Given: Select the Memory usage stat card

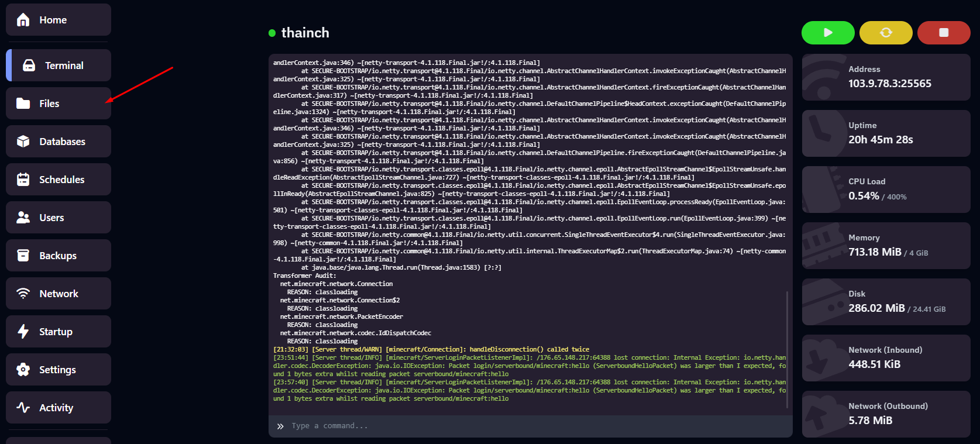Looking at the screenshot, I should (x=886, y=246).
